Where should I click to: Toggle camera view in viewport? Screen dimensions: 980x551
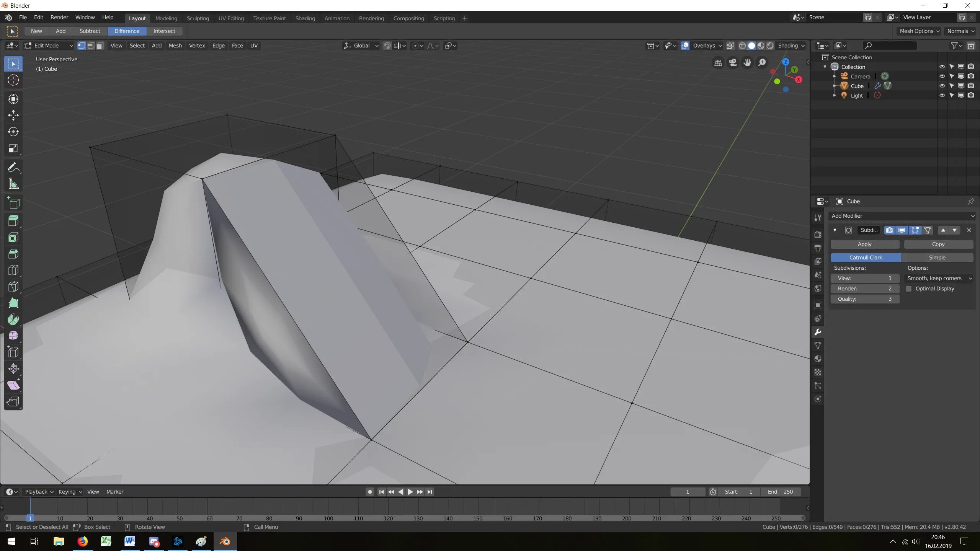tap(733, 62)
